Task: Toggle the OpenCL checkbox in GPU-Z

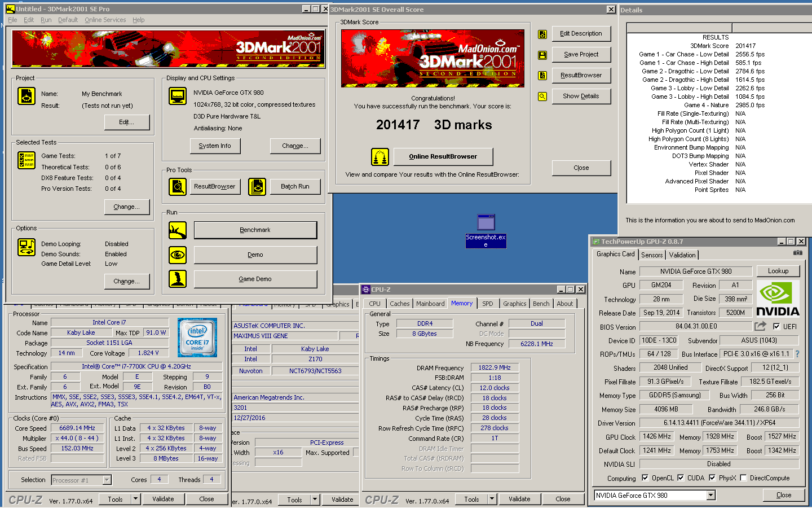Action: [x=645, y=478]
